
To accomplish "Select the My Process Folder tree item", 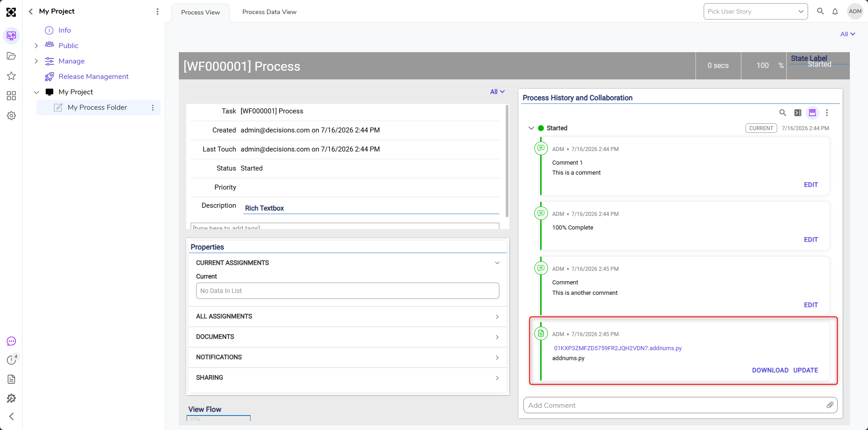I will pos(97,107).
